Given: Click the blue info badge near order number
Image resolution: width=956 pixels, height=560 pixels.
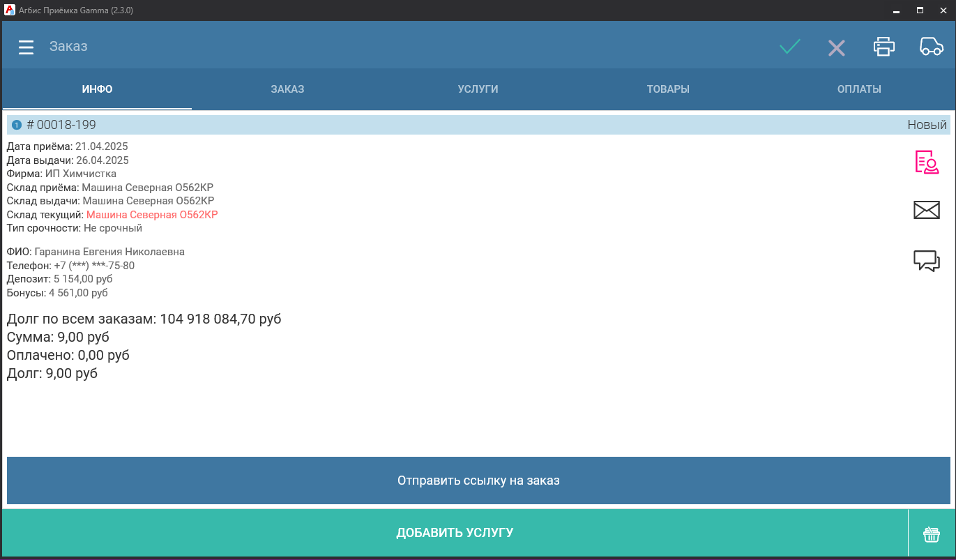Looking at the screenshot, I should (17, 126).
